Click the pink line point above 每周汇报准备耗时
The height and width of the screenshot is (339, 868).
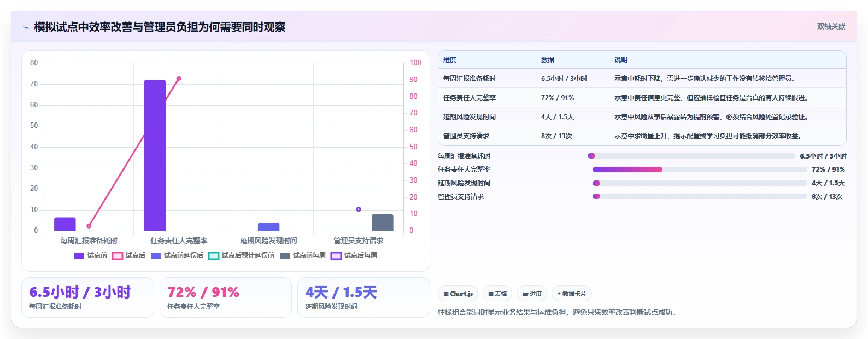coord(89,226)
